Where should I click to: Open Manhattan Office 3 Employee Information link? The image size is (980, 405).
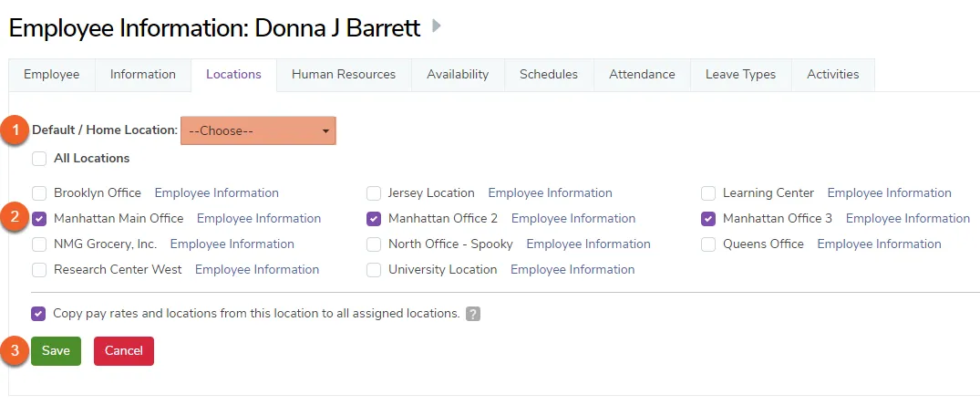click(x=908, y=219)
